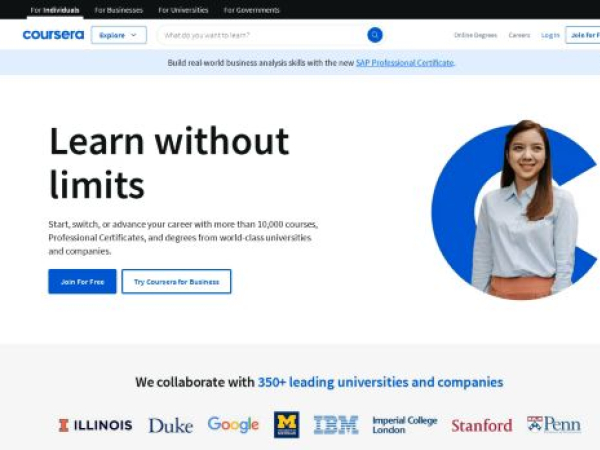600x450 pixels.
Task: Click the blue Join For Free hero button
Action: click(82, 282)
